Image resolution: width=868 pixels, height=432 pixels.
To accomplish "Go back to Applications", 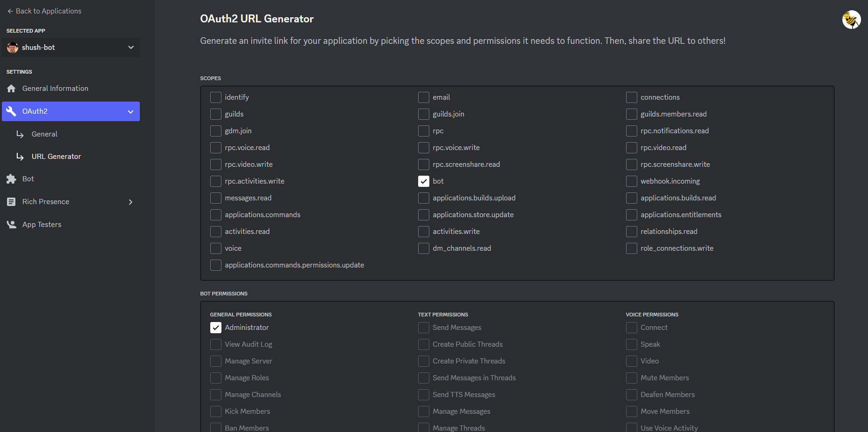I will pyautogui.click(x=44, y=11).
